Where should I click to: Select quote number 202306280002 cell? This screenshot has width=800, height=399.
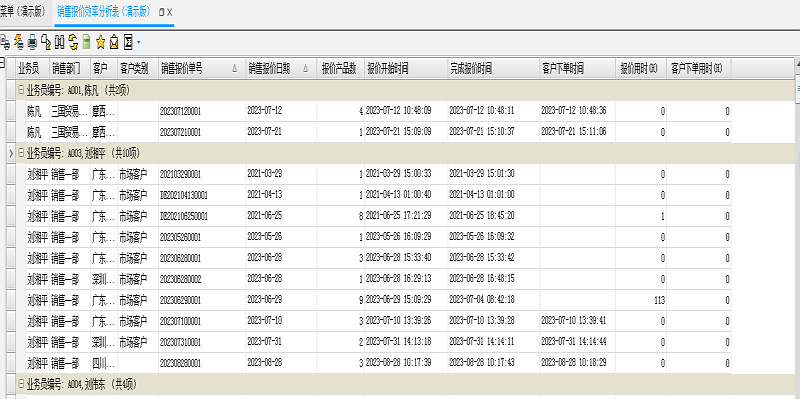click(202, 279)
